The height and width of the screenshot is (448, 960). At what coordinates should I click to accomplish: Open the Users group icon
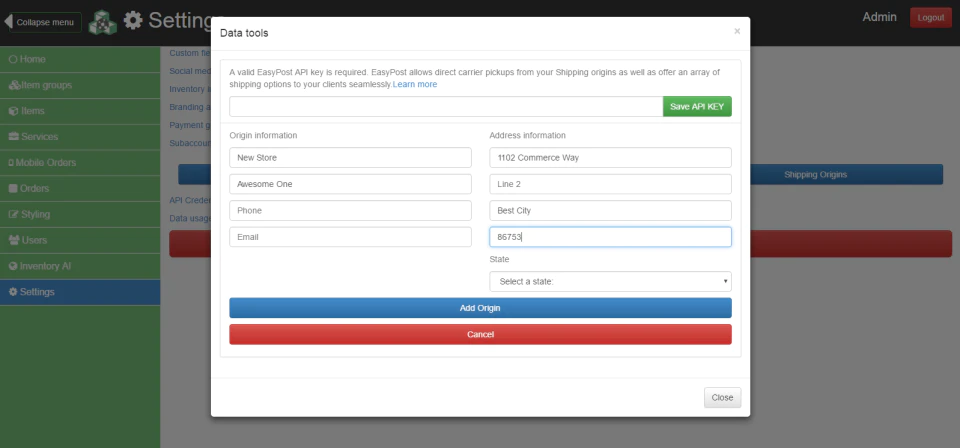click(x=14, y=241)
